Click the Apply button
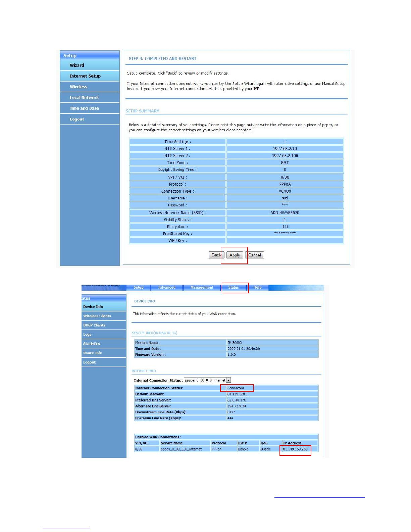This screenshot has width=411, height=532. tap(235, 255)
